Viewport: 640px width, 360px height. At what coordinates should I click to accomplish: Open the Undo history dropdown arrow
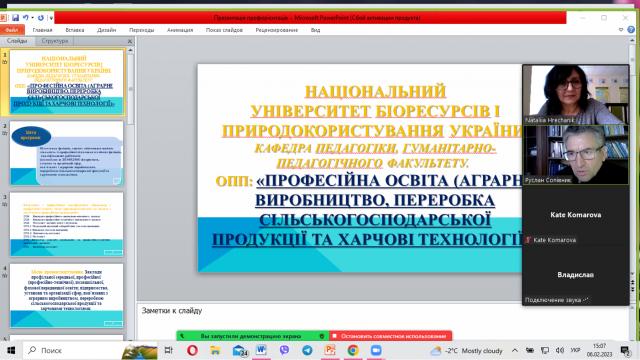pos(32,18)
